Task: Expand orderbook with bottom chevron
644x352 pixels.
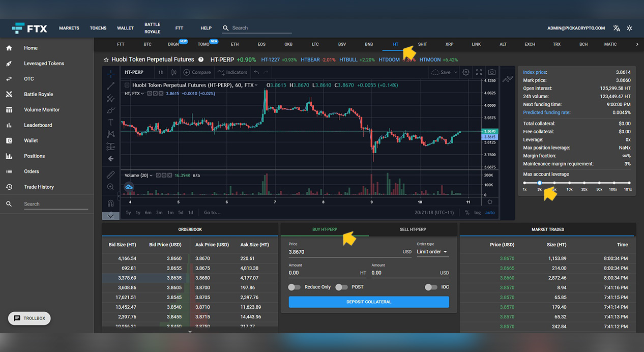Action: pyautogui.click(x=190, y=331)
